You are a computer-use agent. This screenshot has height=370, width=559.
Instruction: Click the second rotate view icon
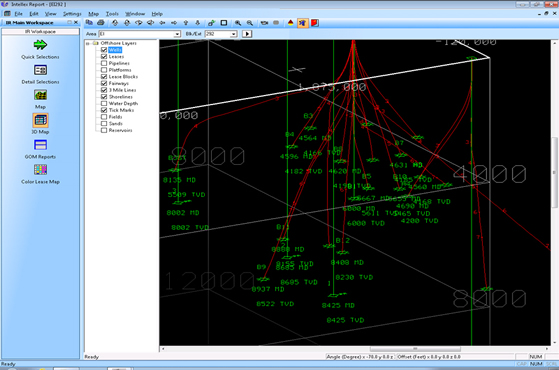[127, 23]
